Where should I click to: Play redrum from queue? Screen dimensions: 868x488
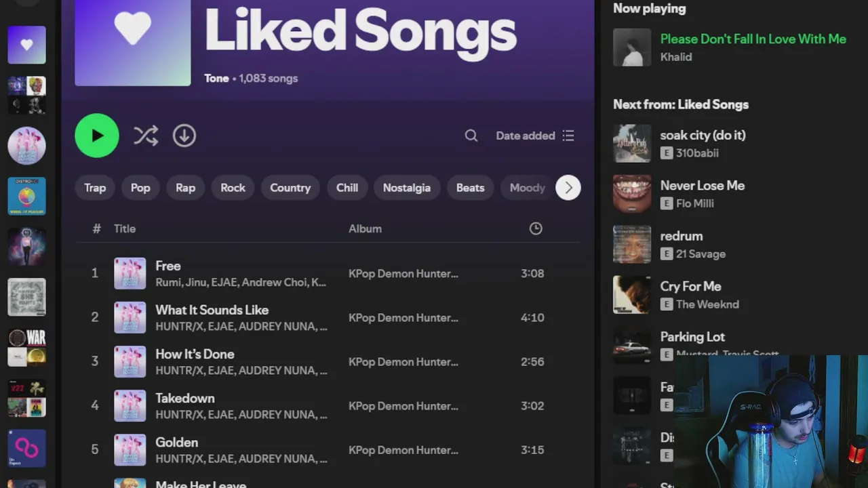(x=682, y=236)
